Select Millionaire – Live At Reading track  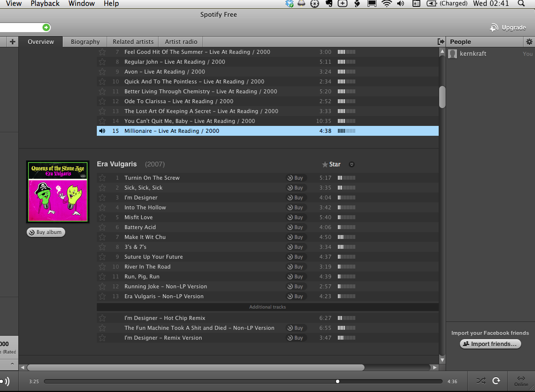click(x=268, y=131)
